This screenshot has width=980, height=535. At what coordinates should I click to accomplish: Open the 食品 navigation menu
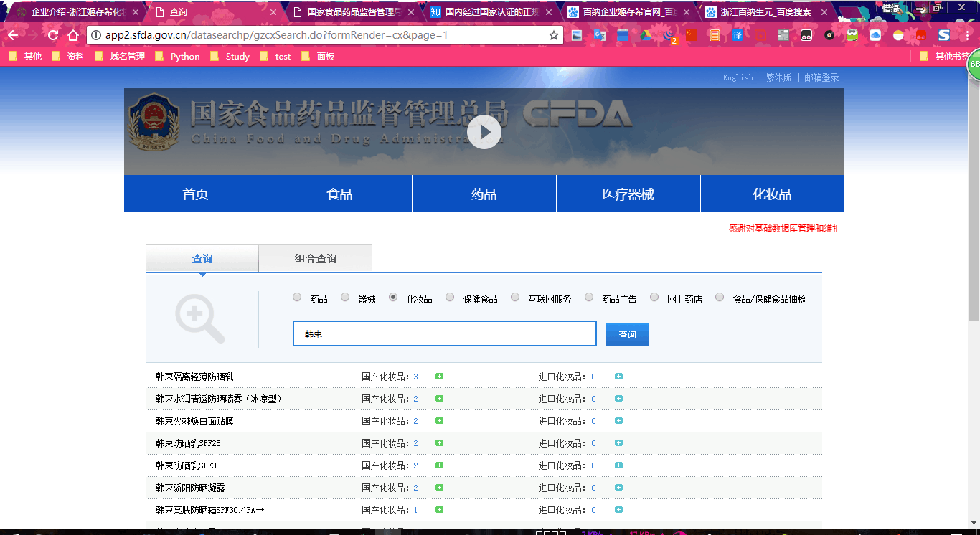click(340, 194)
